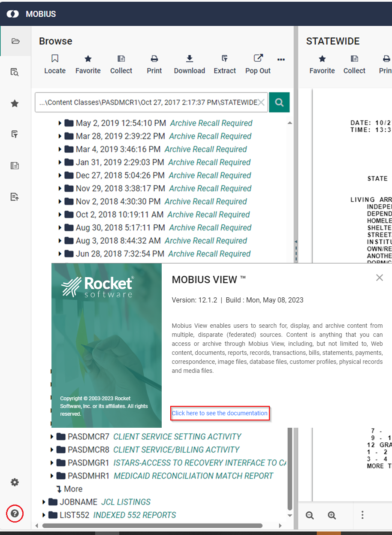Open the more options ellipsis in the Browse toolbar
Image resolution: width=392 pixels, height=535 pixels.
click(281, 60)
